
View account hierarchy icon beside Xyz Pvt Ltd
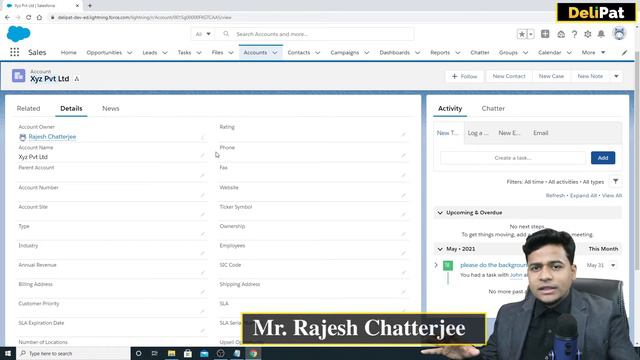pos(77,79)
